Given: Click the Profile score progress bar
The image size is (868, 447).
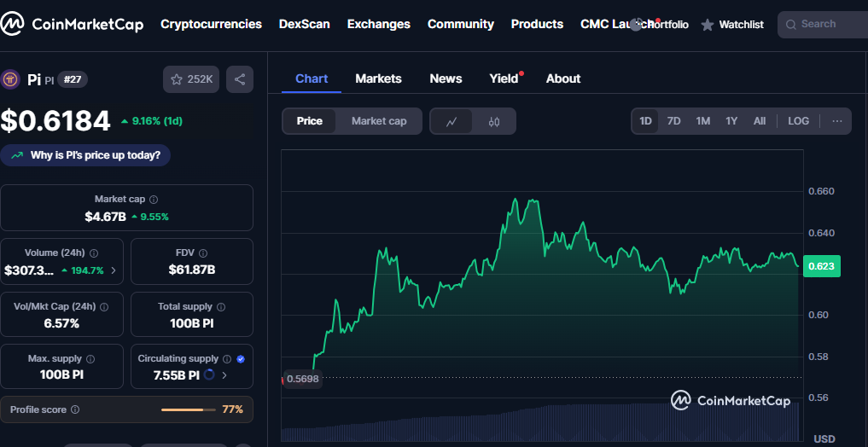Looking at the screenshot, I should pyautogui.click(x=189, y=410).
